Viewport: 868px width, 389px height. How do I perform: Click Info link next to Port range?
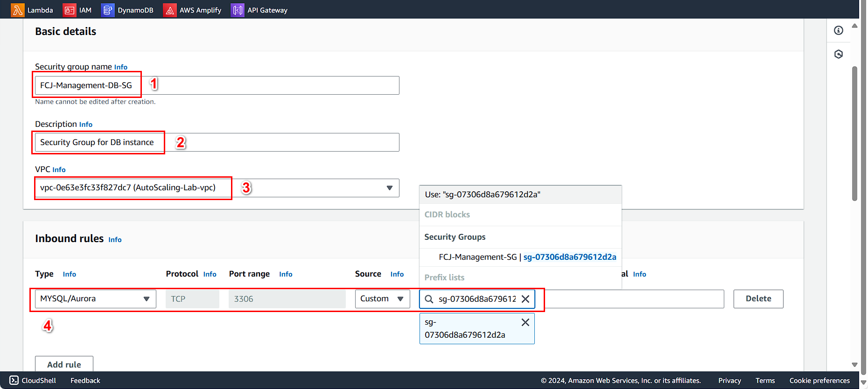[286, 274]
